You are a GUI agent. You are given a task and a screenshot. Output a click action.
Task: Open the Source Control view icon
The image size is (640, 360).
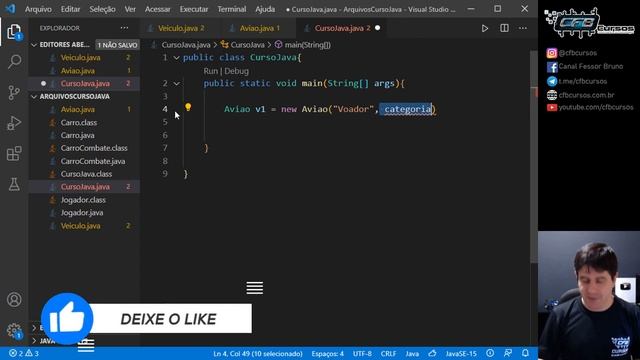[x=14, y=93]
